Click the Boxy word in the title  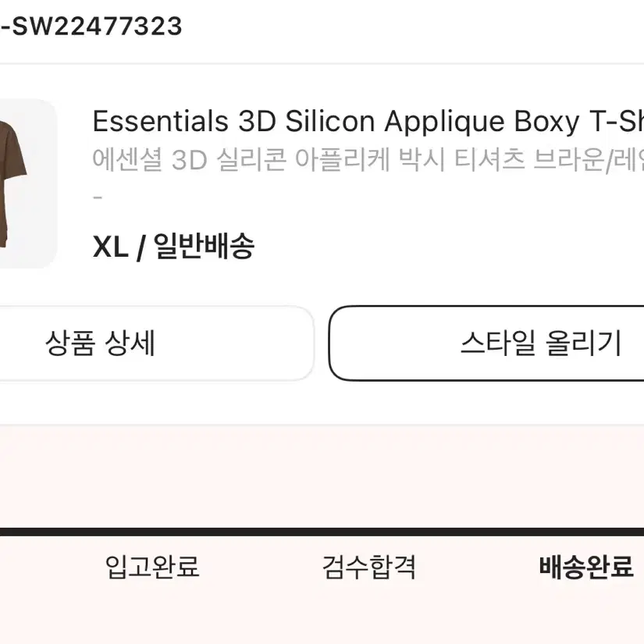pyautogui.click(x=546, y=123)
